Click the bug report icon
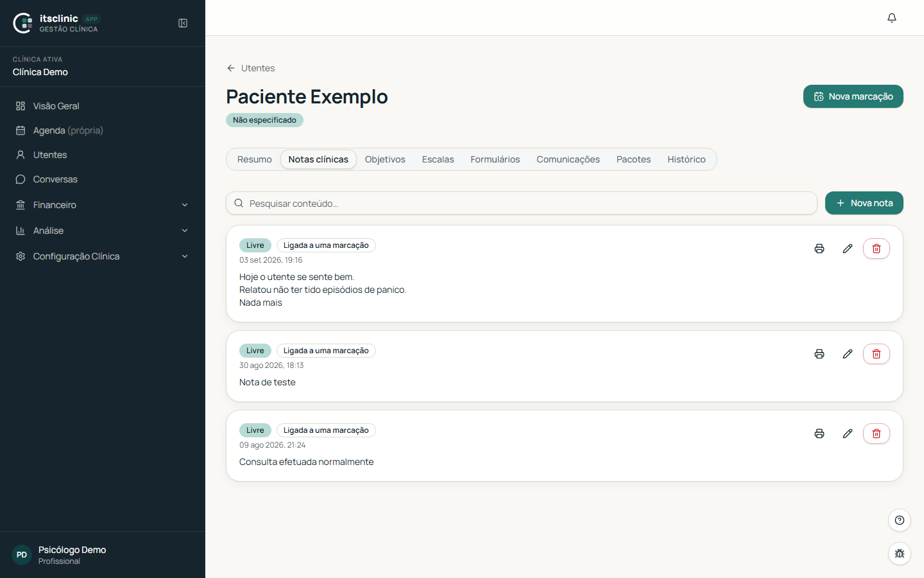Screen dimensions: 924x578 point(900,554)
